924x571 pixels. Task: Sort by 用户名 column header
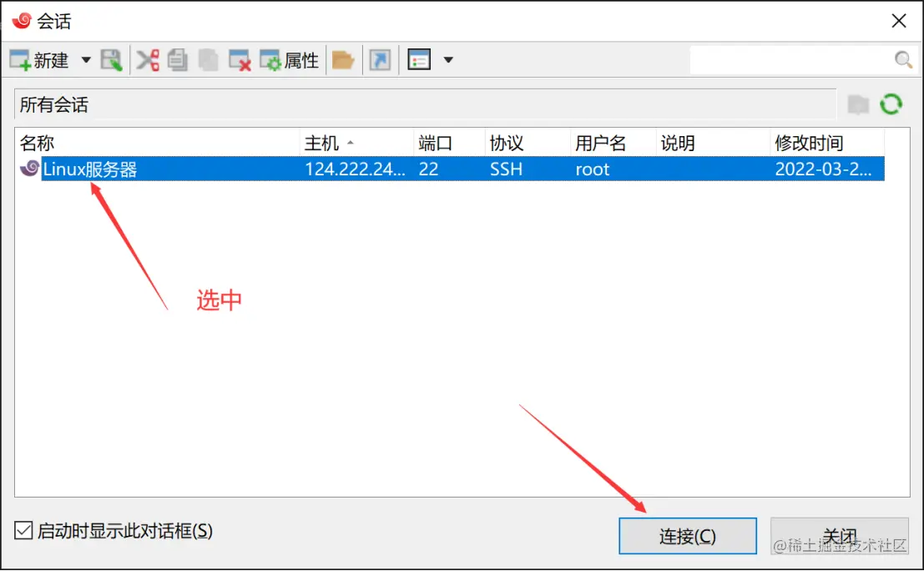613,143
